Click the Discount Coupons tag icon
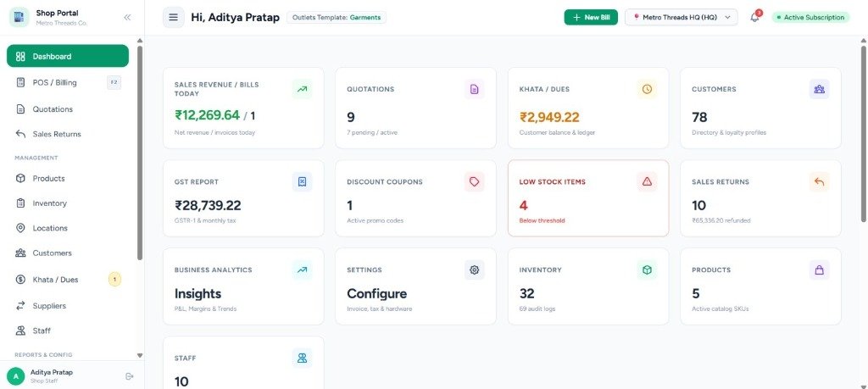Image resolution: width=868 pixels, height=389 pixels. point(475,181)
